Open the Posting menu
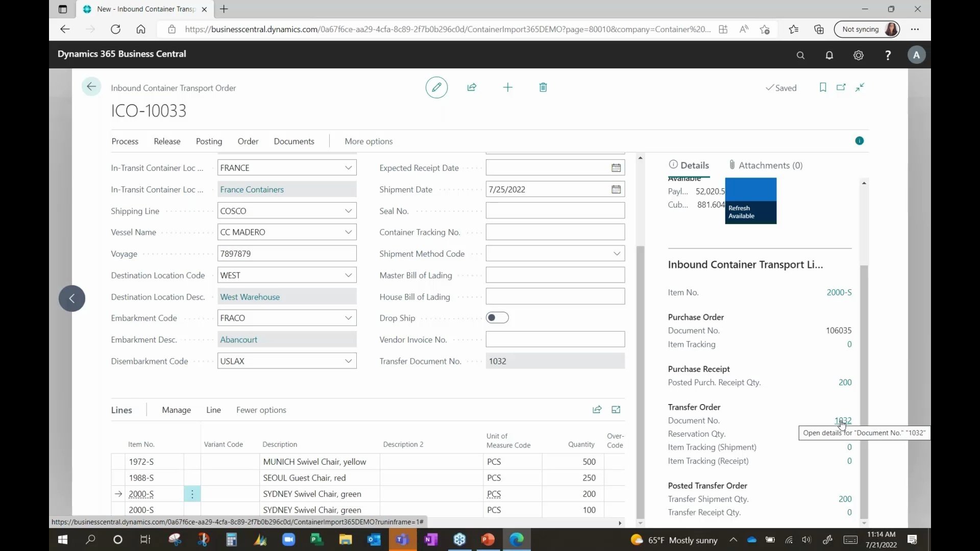 point(209,141)
